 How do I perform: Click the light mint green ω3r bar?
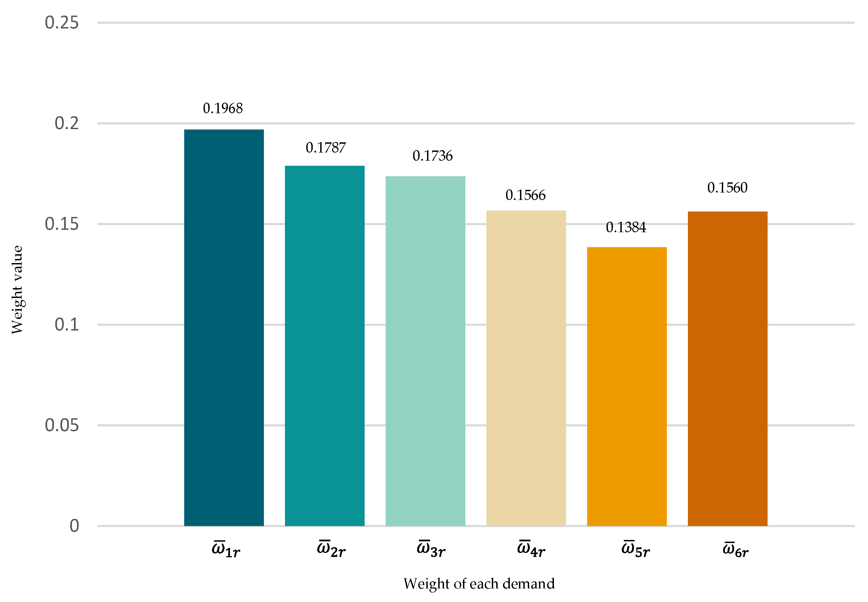pos(425,351)
